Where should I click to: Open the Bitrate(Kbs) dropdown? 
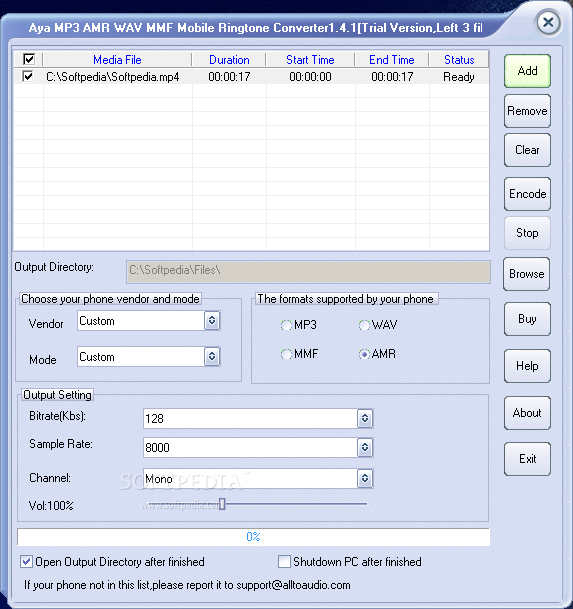(365, 418)
